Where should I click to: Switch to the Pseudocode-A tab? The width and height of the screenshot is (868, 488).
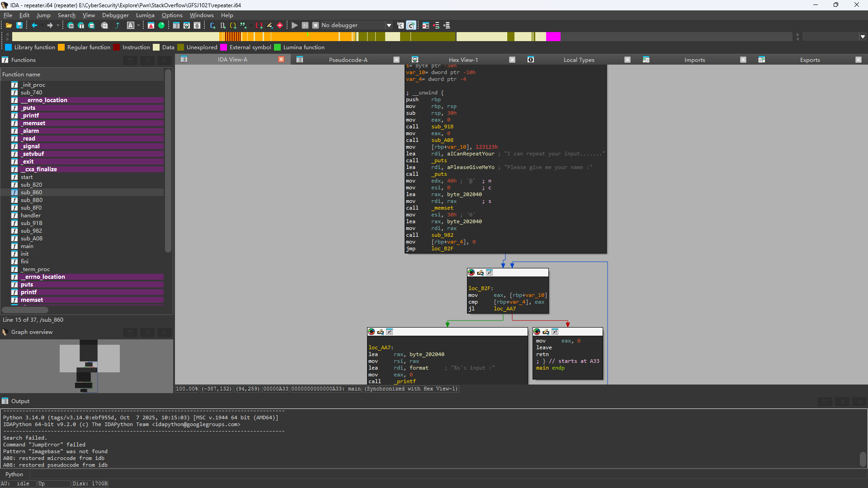[348, 60]
